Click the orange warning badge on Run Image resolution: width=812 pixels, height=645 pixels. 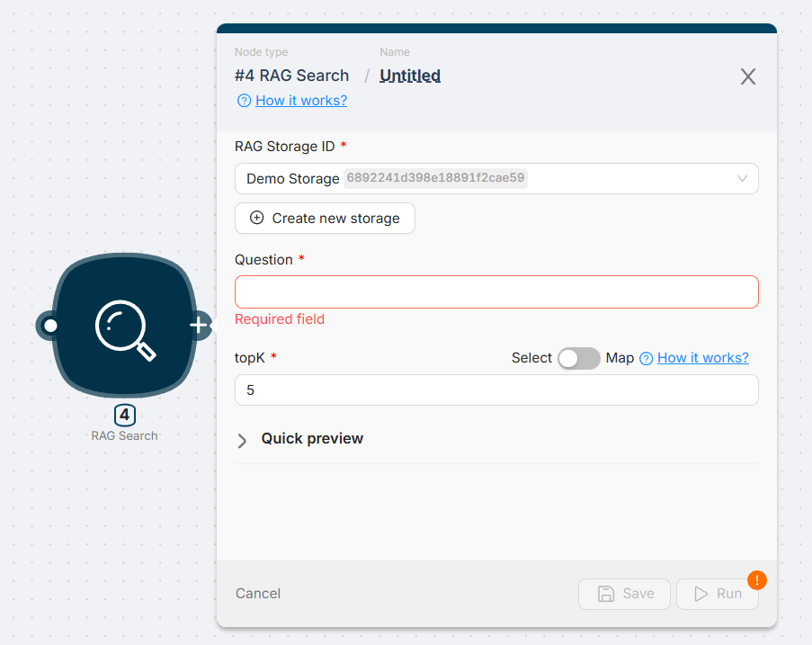pyautogui.click(x=757, y=580)
